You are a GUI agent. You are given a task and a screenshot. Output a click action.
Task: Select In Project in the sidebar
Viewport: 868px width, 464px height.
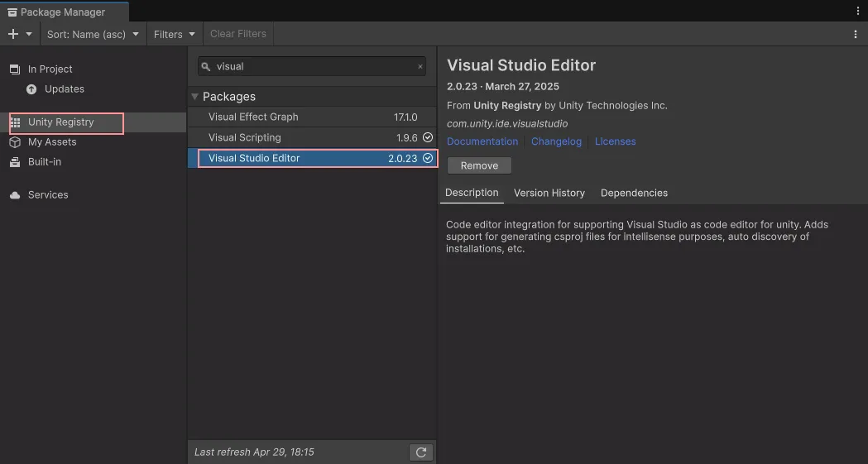click(50, 69)
